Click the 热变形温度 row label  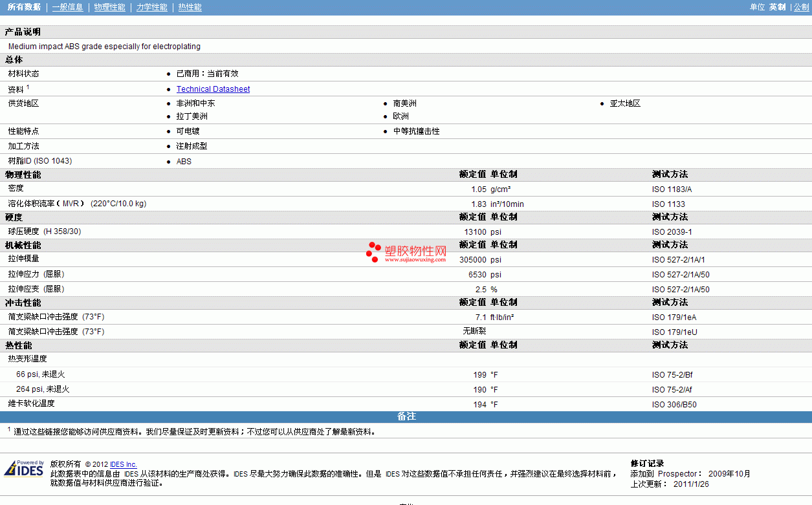click(28, 359)
